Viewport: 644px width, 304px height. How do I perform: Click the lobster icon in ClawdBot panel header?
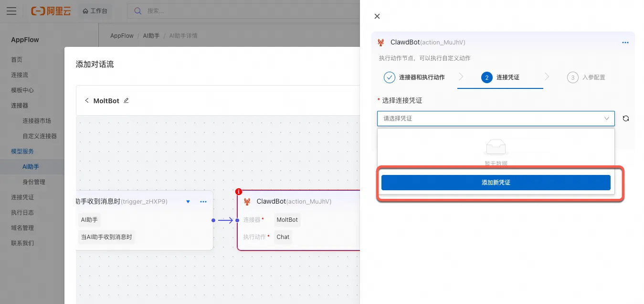(x=381, y=43)
